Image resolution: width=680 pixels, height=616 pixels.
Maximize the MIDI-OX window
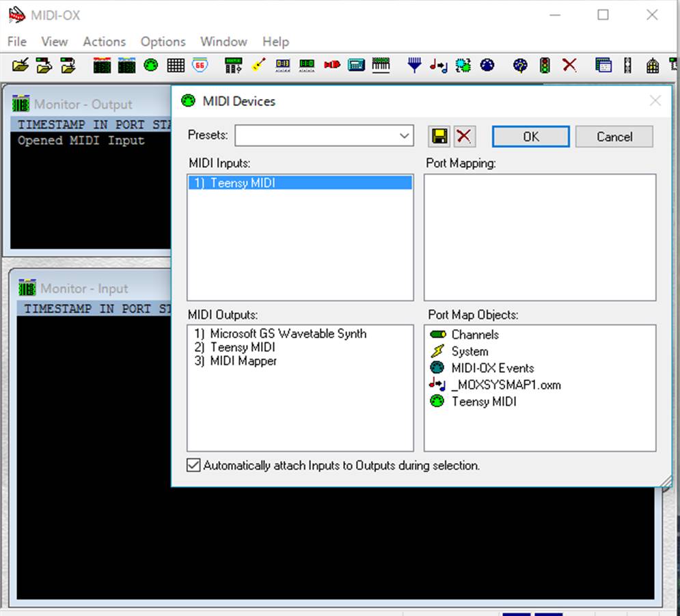pos(603,15)
